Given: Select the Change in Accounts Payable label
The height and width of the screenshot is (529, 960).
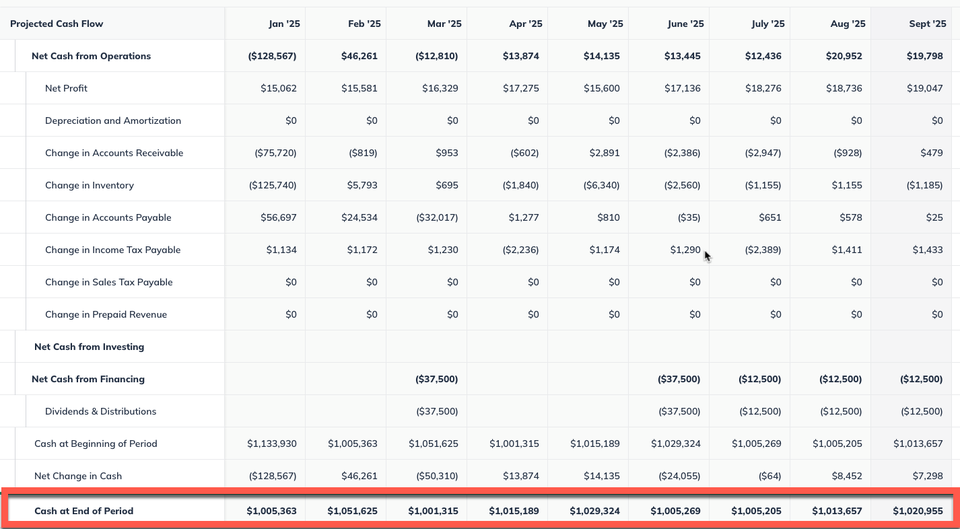Looking at the screenshot, I should click(x=108, y=218).
